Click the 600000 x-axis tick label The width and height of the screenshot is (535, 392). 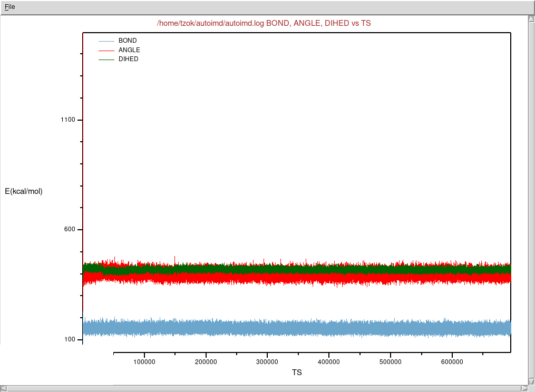coord(452,362)
